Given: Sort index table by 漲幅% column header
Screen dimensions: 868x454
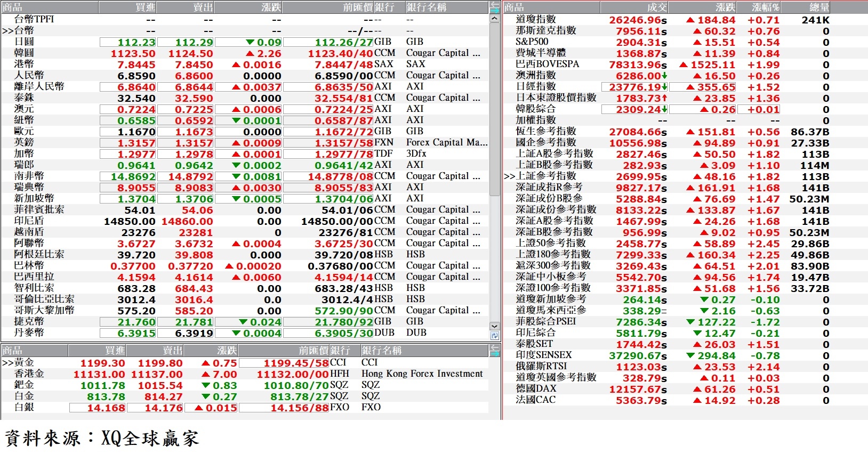Looking at the screenshot, I should (x=759, y=7).
